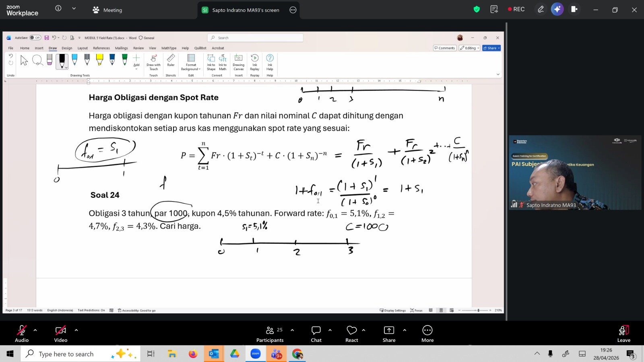Open screen share options ellipsis
Image resolution: width=644 pixels, height=362 pixels.
coord(293,10)
